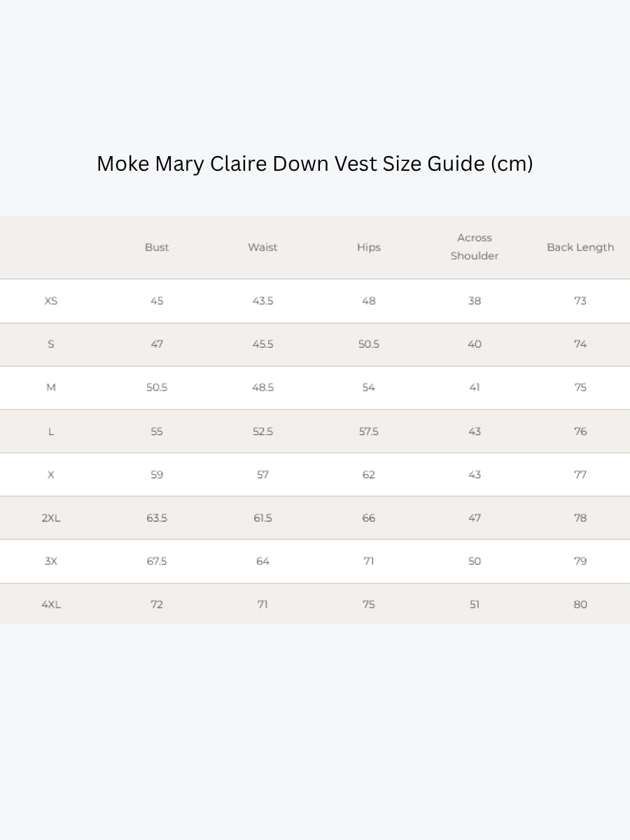Click the 4XL back length value 80
Viewport: 630px width, 840px height.
(580, 605)
